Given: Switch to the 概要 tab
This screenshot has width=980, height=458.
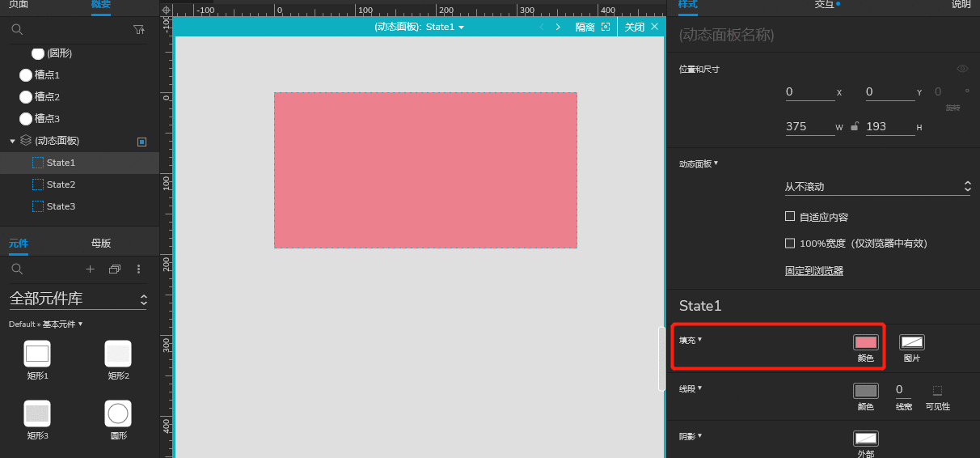Looking at the screenshot, I should click(101, 4).
